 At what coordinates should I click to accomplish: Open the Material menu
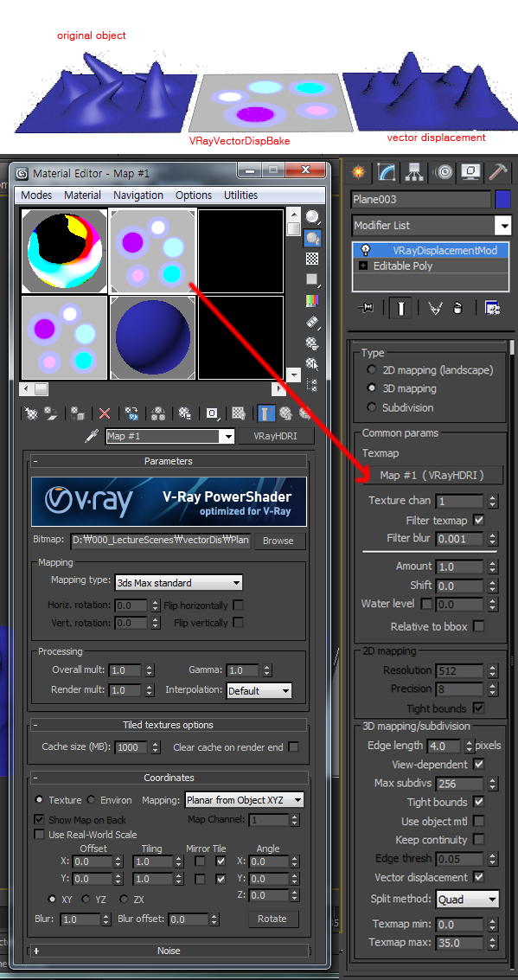click(x=82, y=195)
